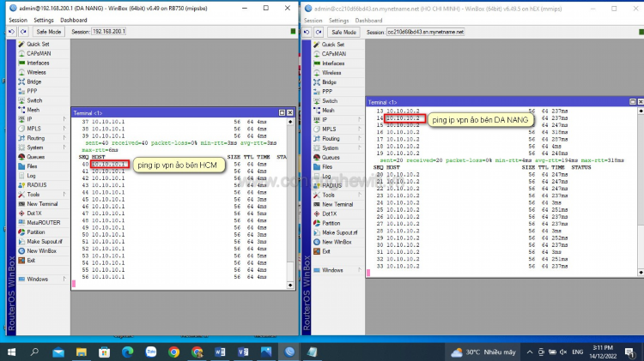644x361 pixels.
Task: Open Session menu in DA NANG WinBox
Action: pos(18,20)
